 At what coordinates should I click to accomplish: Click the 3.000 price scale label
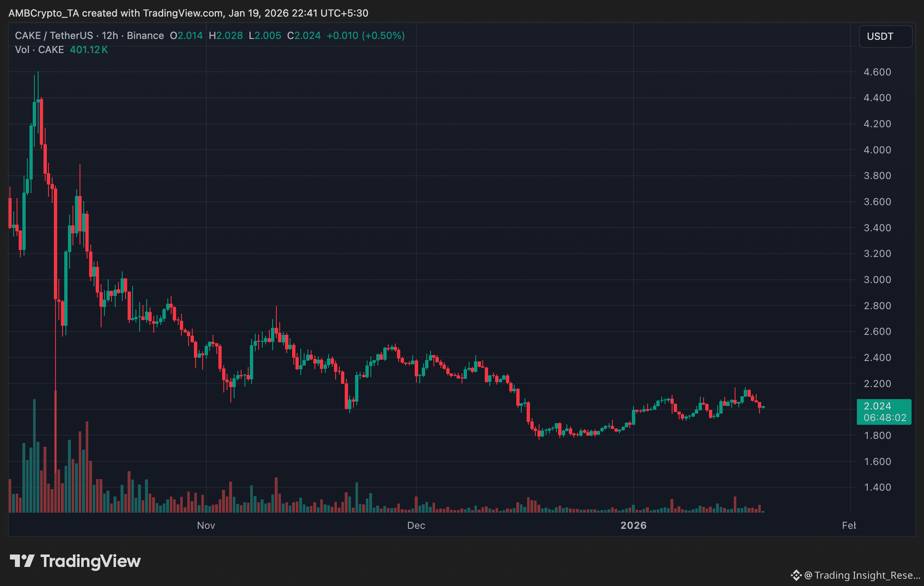click(877, 280)
